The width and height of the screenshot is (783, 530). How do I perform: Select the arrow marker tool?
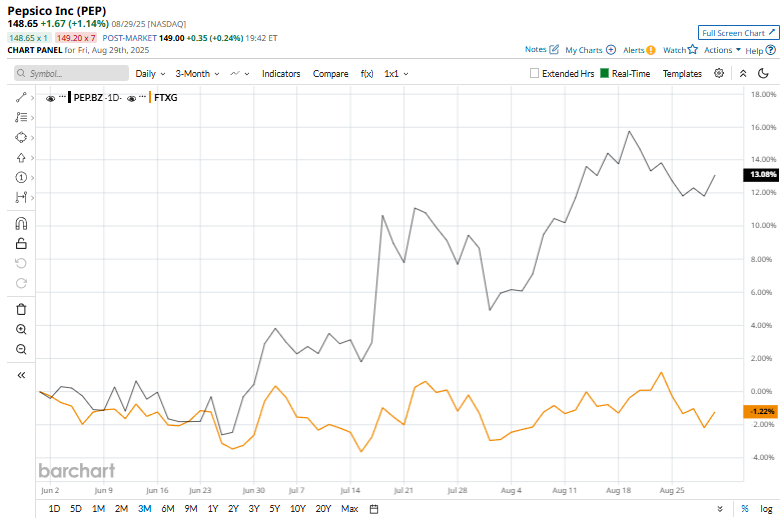(21, 158)
